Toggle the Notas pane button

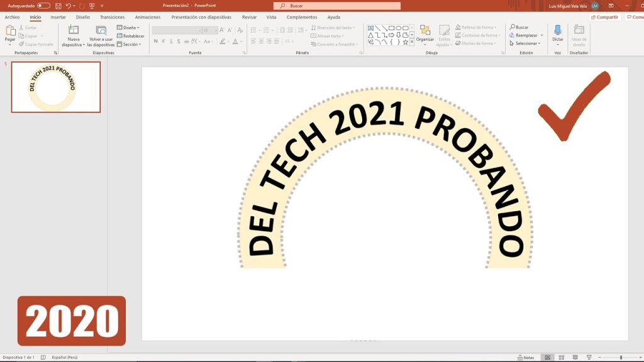point(526,358)
